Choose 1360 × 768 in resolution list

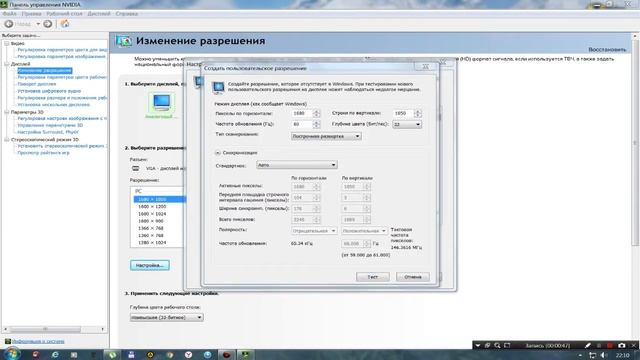coord(151,236)
